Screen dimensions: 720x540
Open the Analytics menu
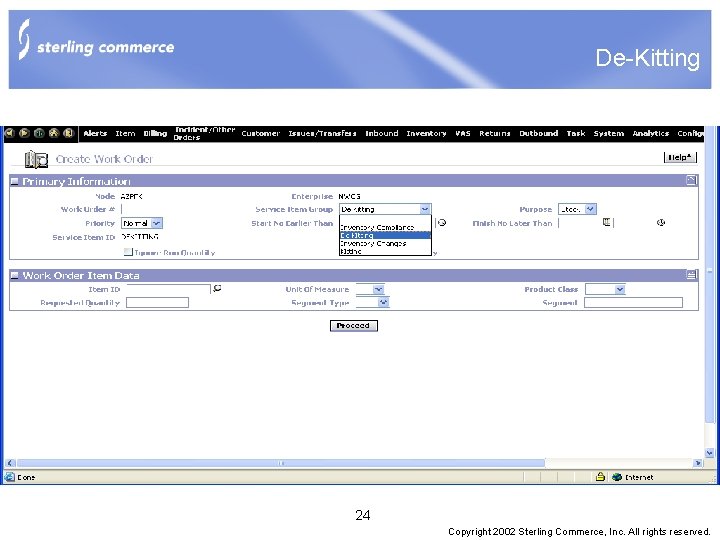pos(651,133)
